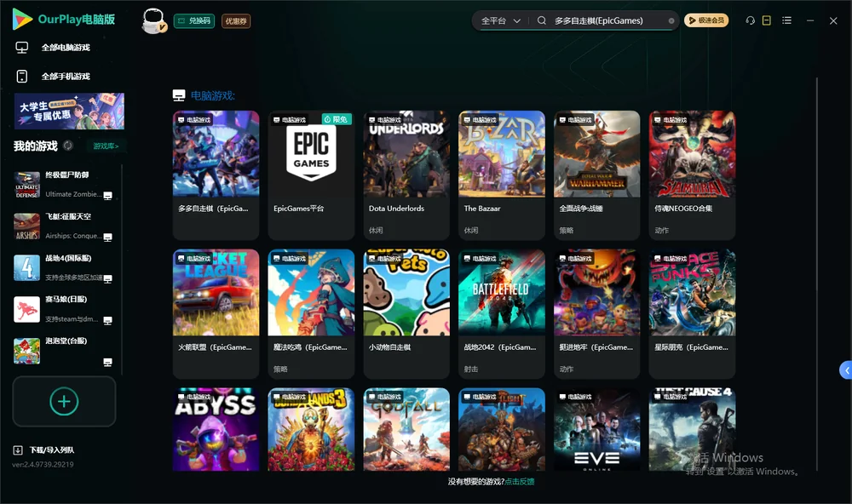
Task: Click the customer service headset icon
Action: tap(750, 20)
